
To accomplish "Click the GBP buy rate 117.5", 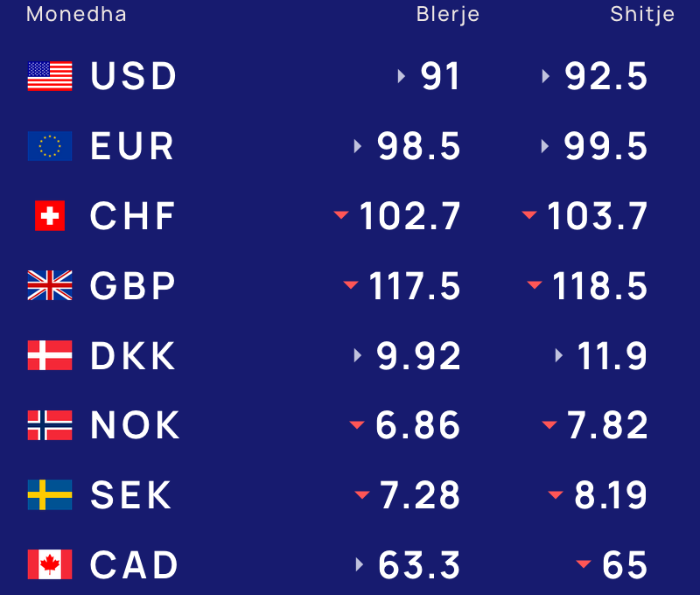I will pyautogui.click(x=415, y=286).
